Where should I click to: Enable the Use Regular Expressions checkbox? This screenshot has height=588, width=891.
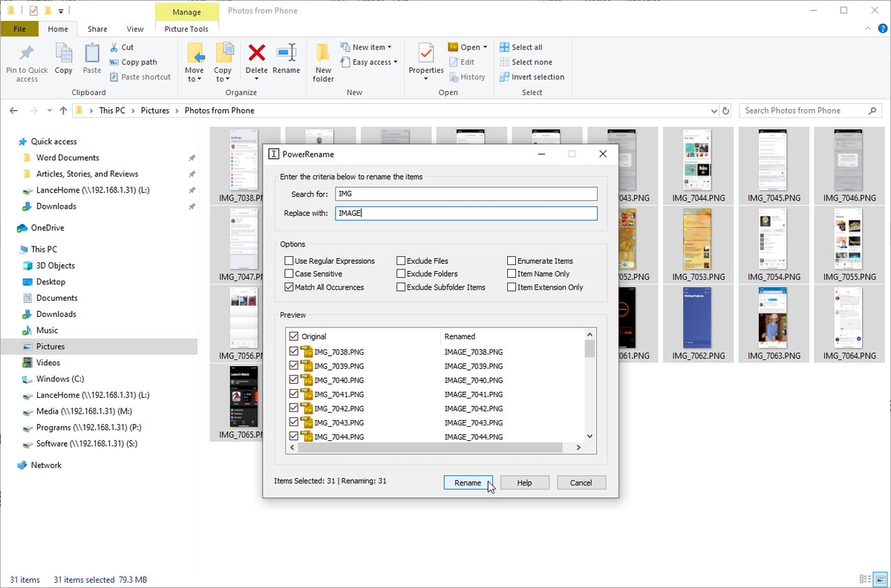[x=290, y=261]
